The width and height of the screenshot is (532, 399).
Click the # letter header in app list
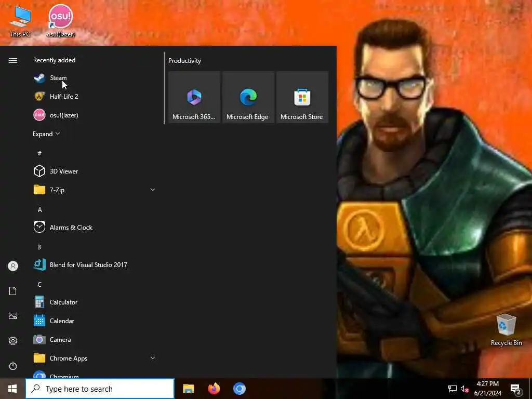pyautogui.click(x=39, y=153)
